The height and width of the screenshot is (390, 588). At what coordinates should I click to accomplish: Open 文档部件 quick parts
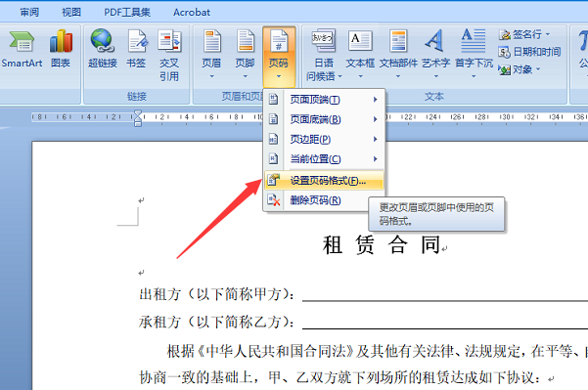pyautogui.click(x=398, y=55)
